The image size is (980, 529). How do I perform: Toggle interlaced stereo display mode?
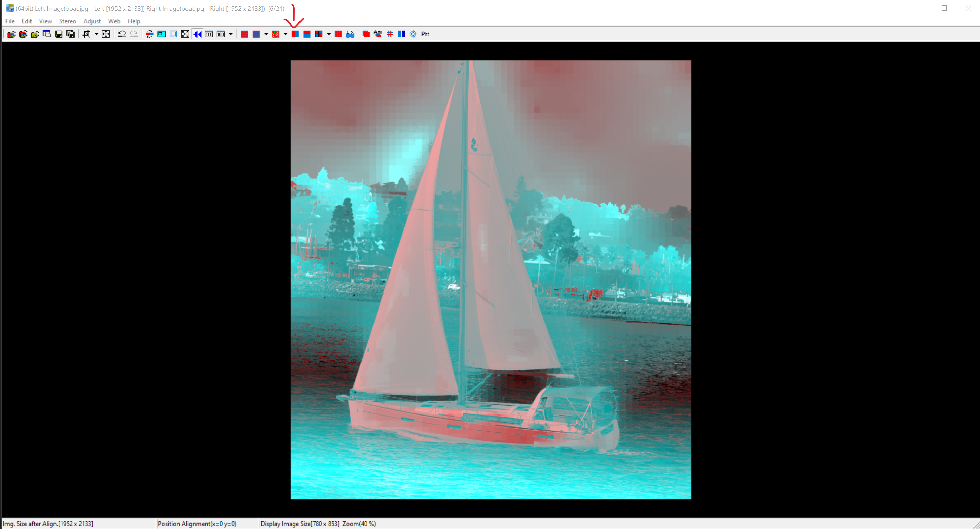(x=244, y=34)
